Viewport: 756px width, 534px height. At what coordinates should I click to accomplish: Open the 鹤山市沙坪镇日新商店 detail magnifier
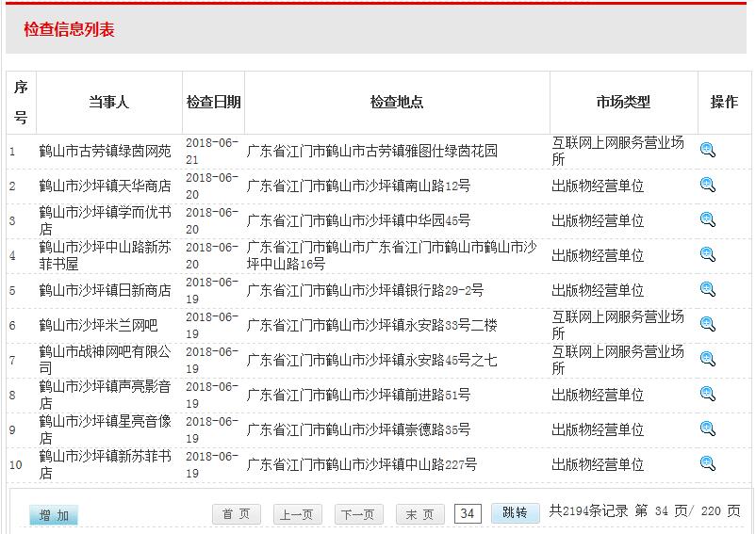click(x=708, y=290)
